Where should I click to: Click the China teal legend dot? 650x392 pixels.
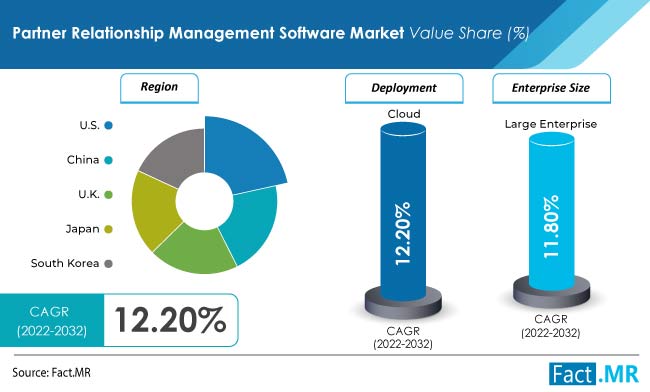108,160
